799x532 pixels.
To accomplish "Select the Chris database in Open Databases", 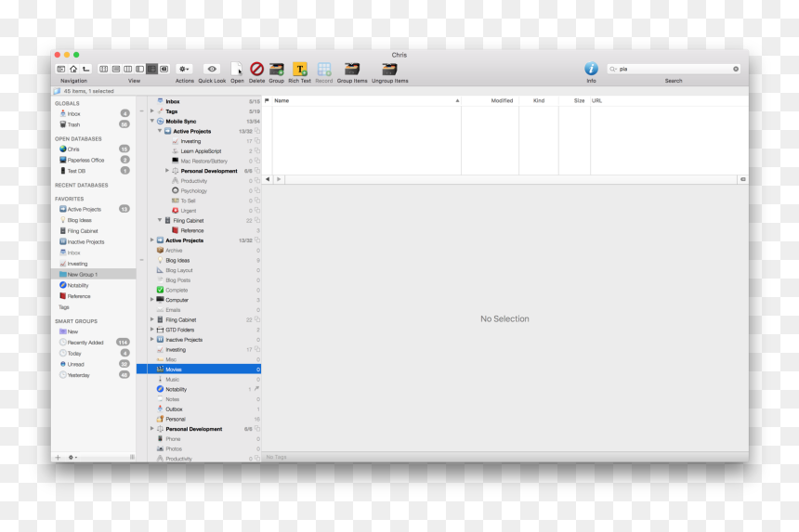I will tap(93, 149).
